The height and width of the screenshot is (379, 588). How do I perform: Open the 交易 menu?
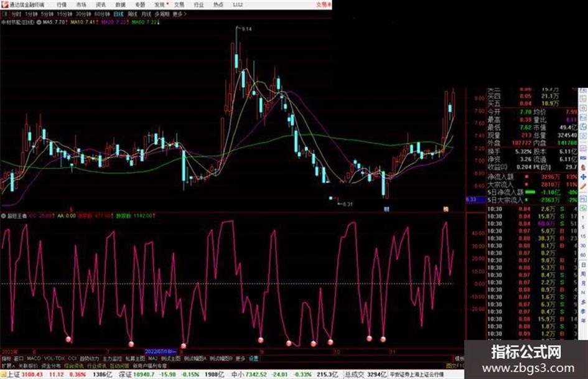coord(179,4)
